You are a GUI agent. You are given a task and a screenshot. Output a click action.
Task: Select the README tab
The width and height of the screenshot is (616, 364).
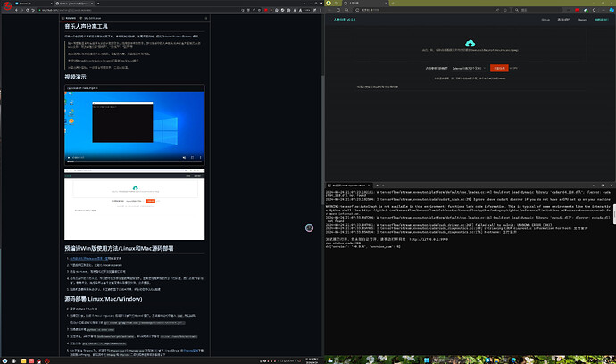click(70, 18)
